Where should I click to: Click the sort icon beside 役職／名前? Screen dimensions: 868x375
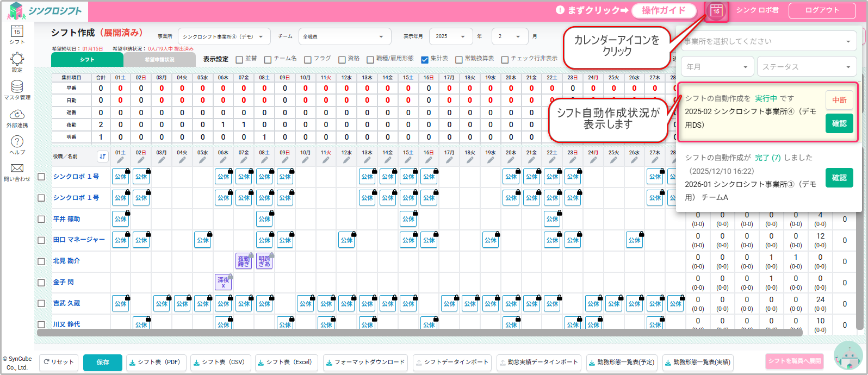point(102,157)
